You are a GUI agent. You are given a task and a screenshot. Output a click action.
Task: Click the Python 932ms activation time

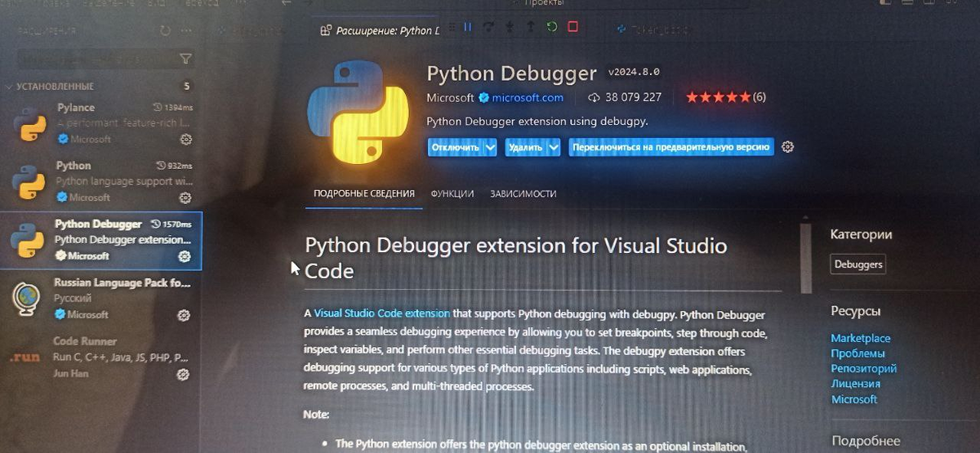[173, 166]
